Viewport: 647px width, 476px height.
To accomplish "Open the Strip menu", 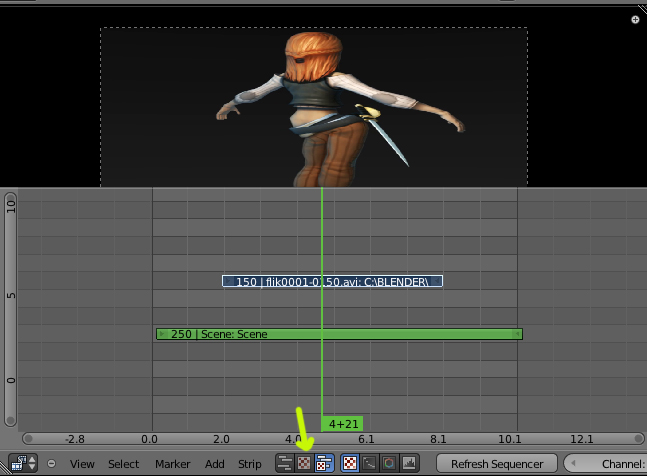I will click(250, 464).
